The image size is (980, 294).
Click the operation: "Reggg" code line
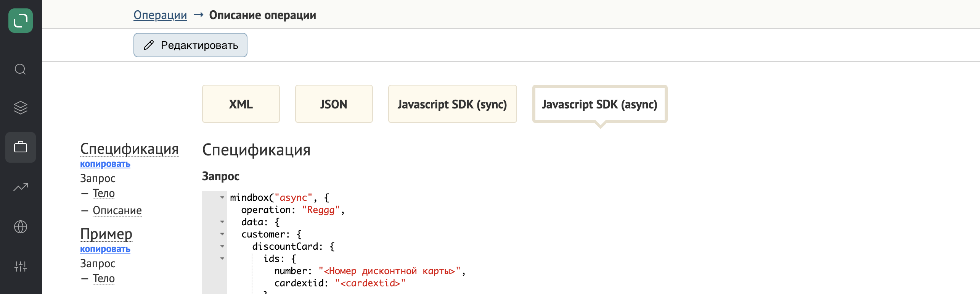pos(293,210)
